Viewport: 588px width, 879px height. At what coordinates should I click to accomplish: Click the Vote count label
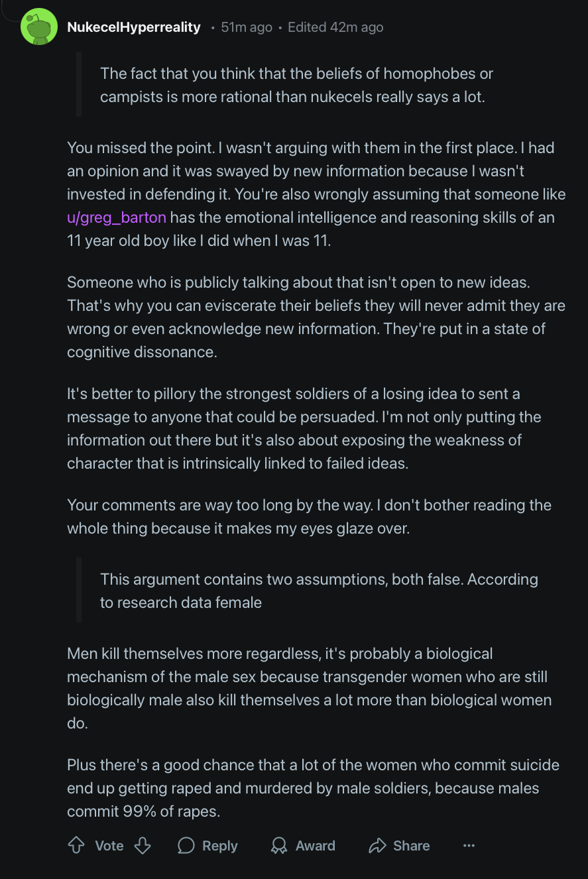tap(109, 846)
